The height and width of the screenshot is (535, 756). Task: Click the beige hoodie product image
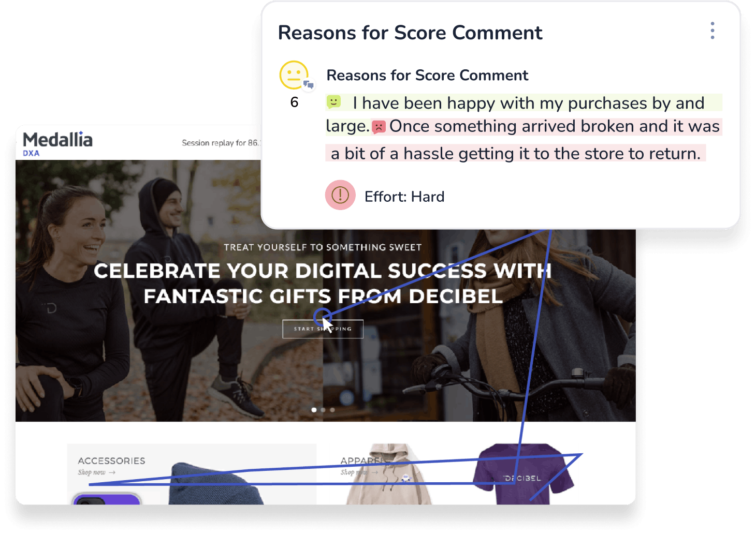388,474
